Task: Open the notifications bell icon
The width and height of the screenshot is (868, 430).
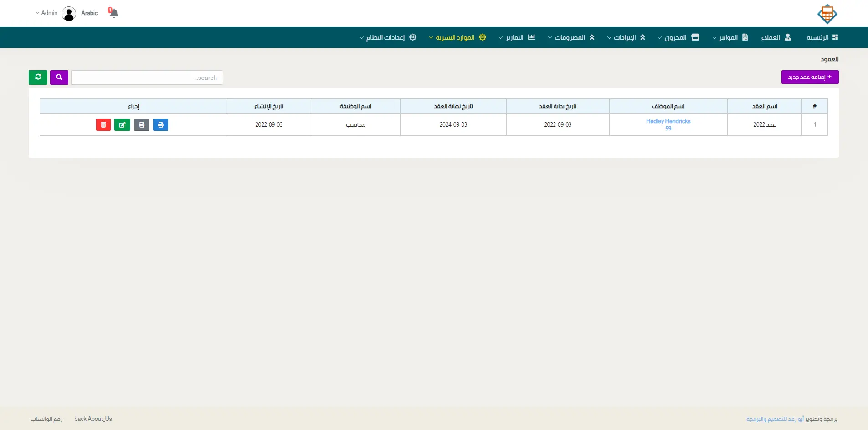Action: [x=113, y=13]
